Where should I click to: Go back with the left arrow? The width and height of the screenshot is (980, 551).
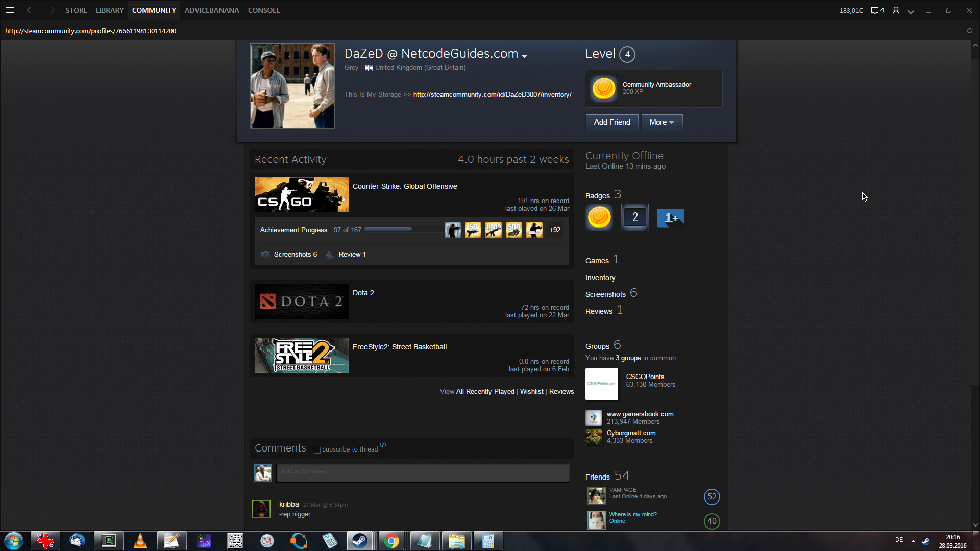[31, 10]
